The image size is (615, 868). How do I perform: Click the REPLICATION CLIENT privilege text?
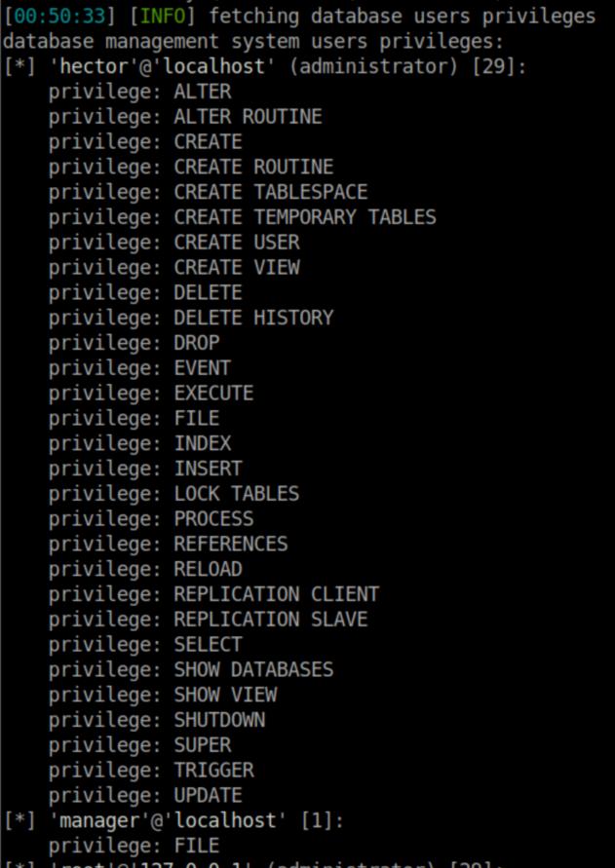click(x=276, y=594)
